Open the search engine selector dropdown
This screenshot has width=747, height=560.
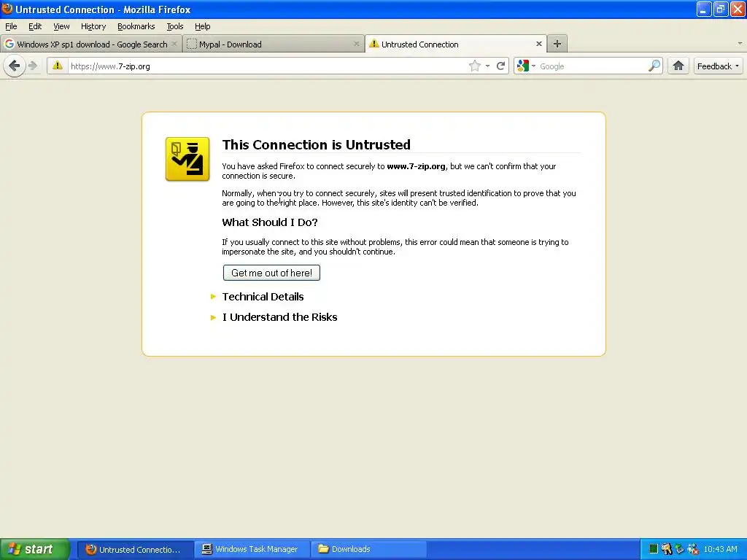pos(527,66)
